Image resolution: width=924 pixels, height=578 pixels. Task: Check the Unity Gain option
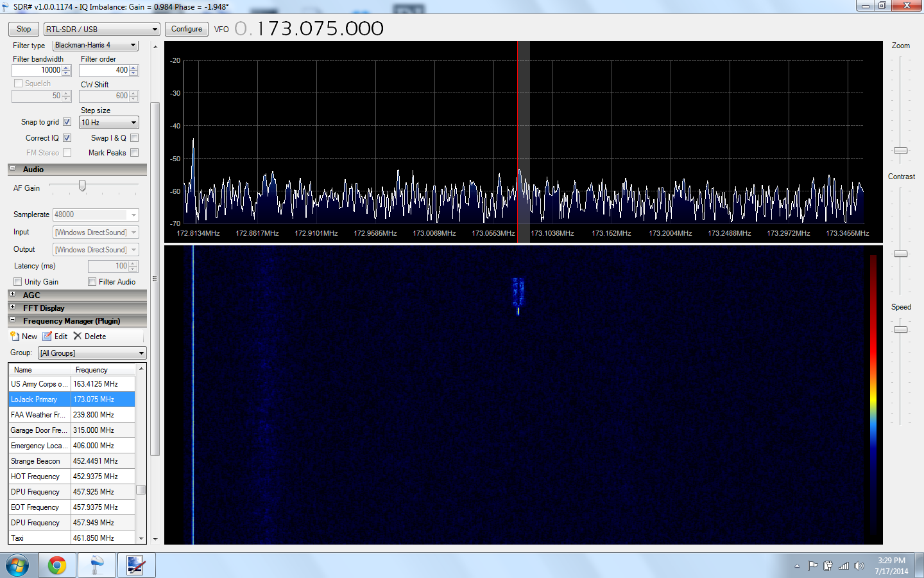click(x=17, y=282)
